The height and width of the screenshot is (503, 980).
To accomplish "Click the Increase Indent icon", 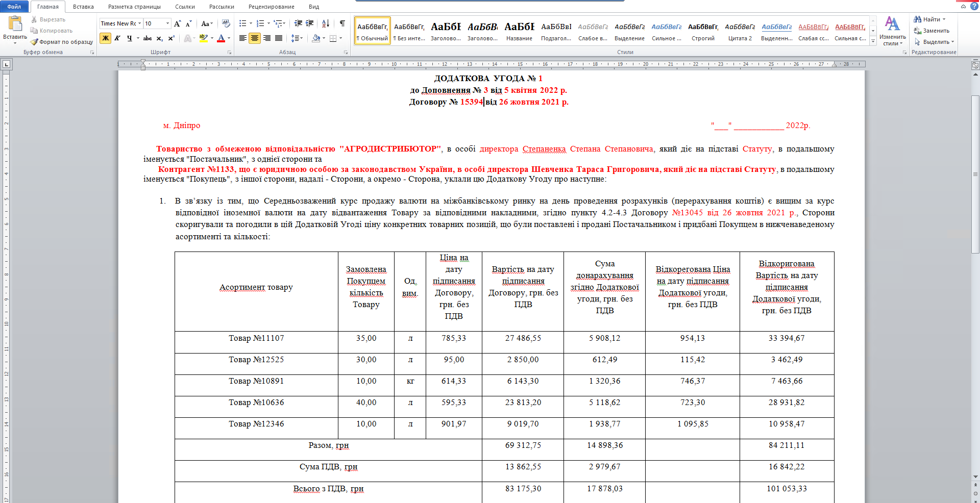I will tap(309, 23).
